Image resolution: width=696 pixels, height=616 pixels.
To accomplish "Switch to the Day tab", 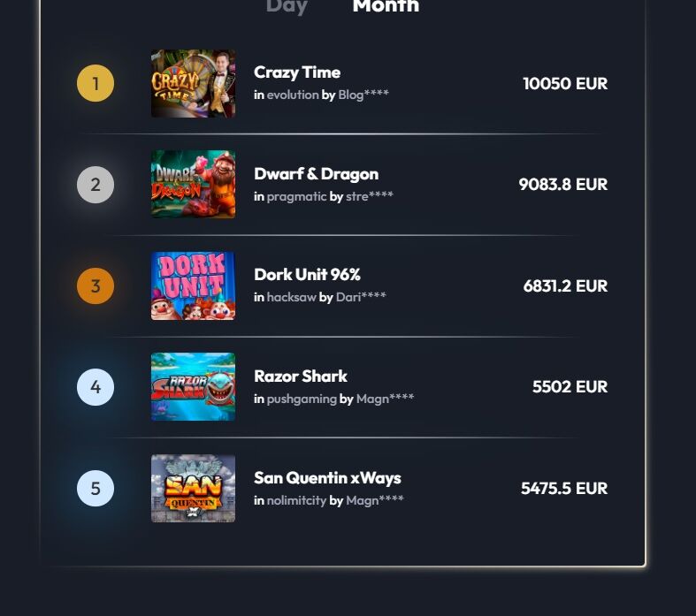I will coord(287,6).
